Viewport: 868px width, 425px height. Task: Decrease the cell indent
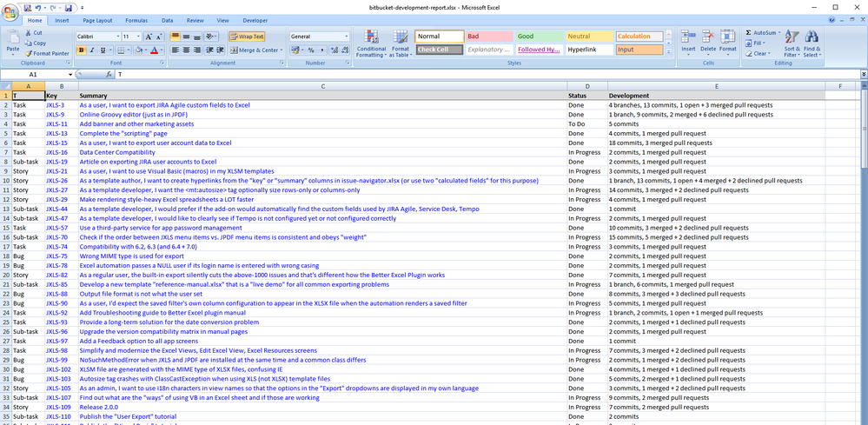(x=209, y=50)
